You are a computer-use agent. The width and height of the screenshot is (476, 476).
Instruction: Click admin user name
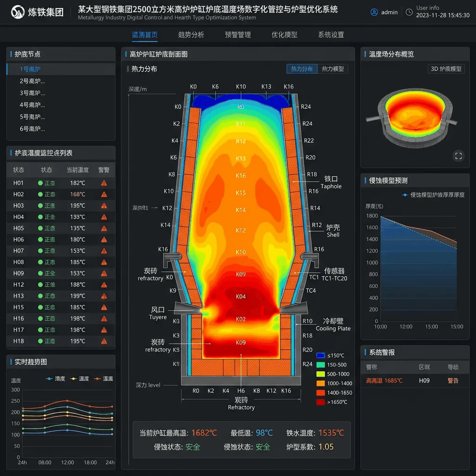click(x=389, y=13)
